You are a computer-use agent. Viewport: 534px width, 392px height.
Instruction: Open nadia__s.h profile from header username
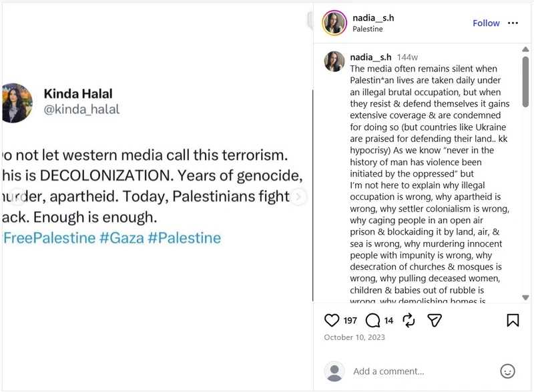click(x=373, y=18)
